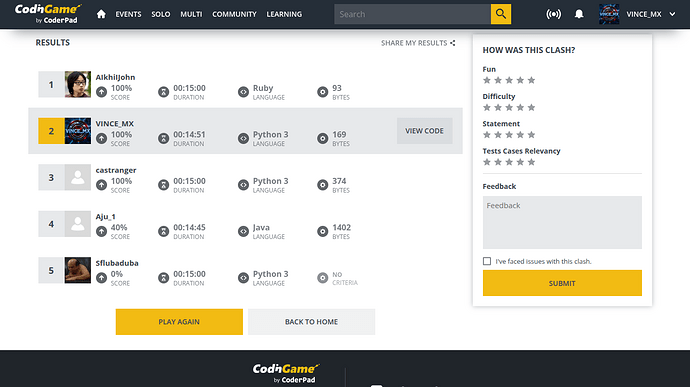Click the Play Again button
This screenshot has height=387, width=690.
[x=179, y=322]
